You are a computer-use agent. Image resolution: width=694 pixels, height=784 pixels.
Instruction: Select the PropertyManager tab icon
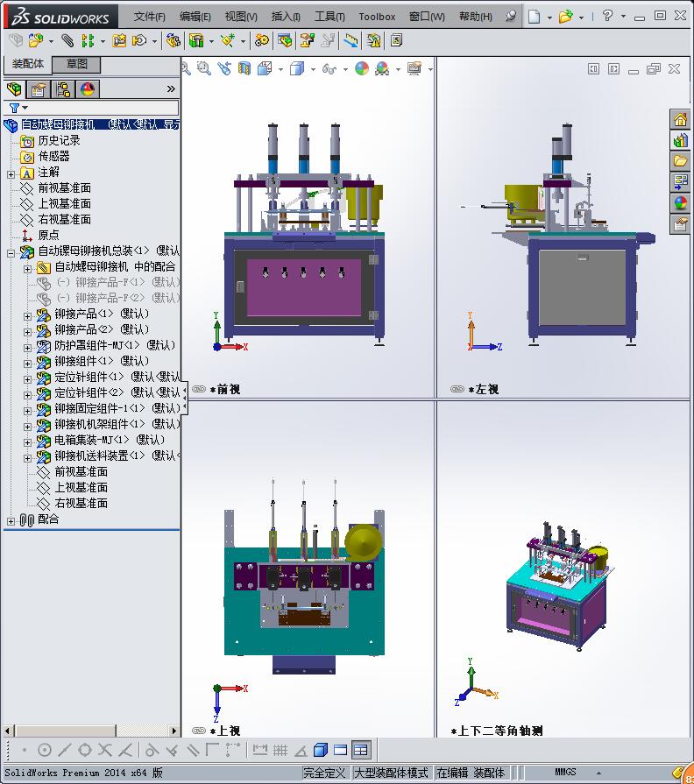pos(39,89)
